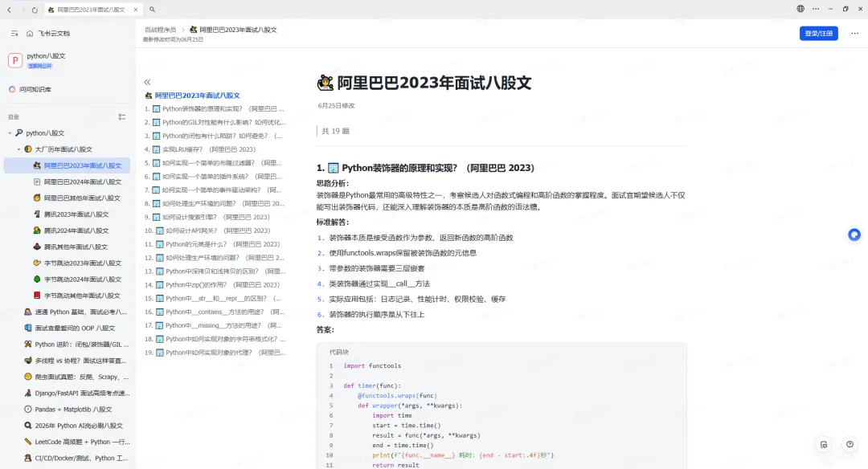Jump to outline item 2 Python的GIL对性能
868x469 pixels.
coord(224,122)
